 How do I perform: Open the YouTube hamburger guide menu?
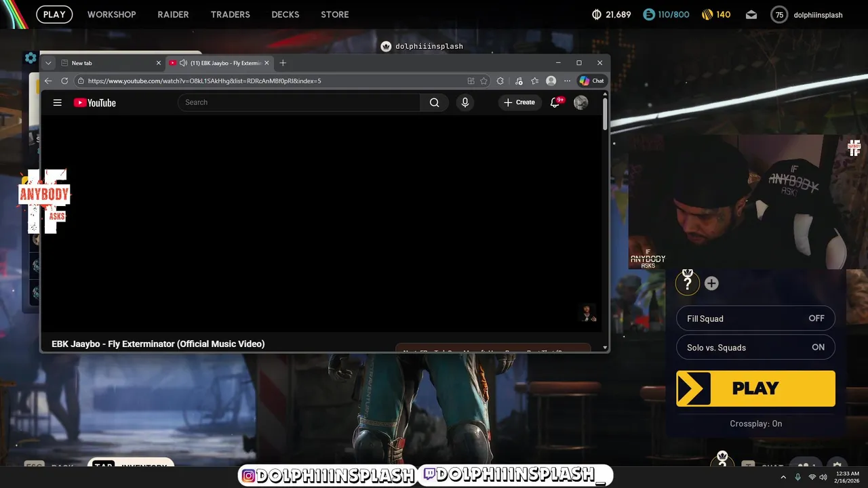pos(58,102)
